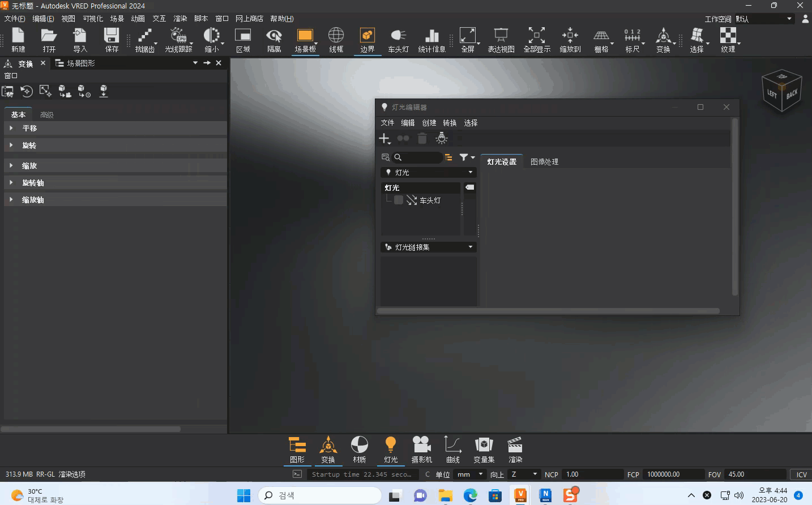Viewport: 812px width, 505px height.
Task: Open the 单位 mm units dropdown
Action: pos(470,474)
